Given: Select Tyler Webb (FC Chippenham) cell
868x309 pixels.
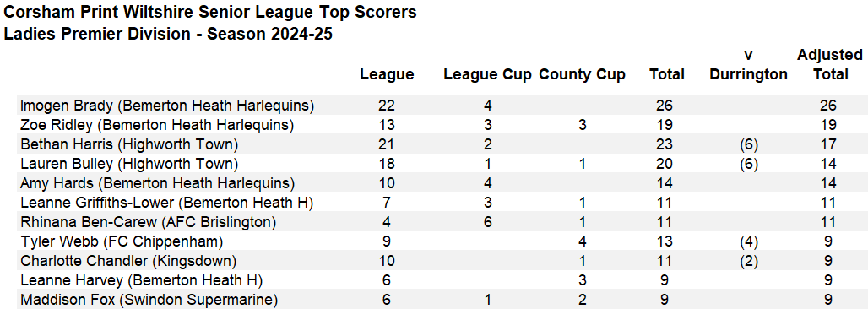Looking at the screenshot, I should pyautogui.click(x=122, y=242).
